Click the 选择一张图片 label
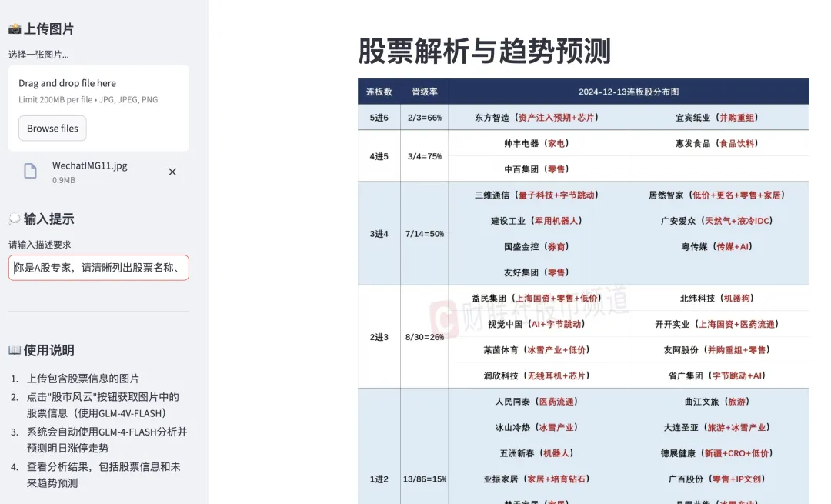 click(x=38, y=55)
